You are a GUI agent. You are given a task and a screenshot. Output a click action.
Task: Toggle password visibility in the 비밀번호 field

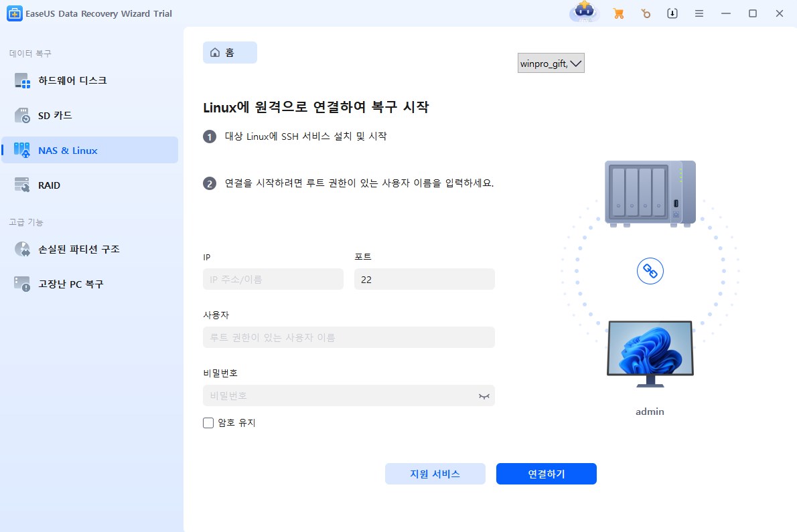(x=484, y=395)
